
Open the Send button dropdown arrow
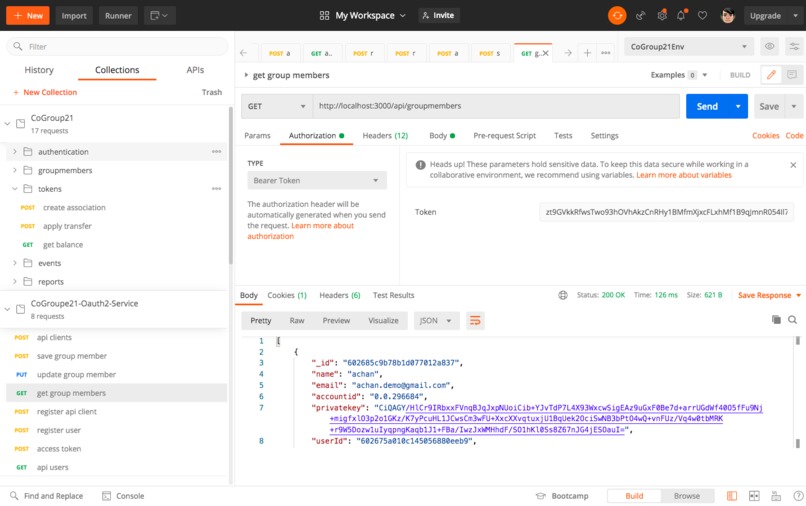tap(738, 106)
